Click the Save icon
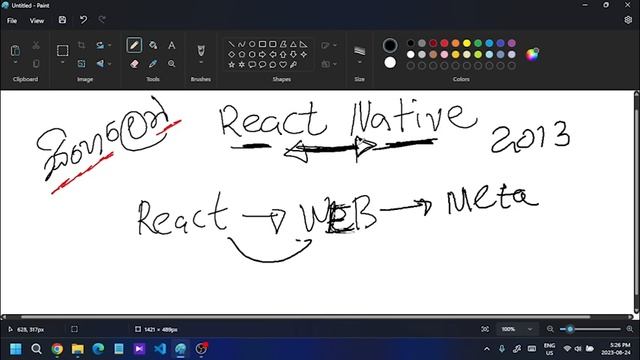Screen dimensions: 640x360 tap(62, 20)
